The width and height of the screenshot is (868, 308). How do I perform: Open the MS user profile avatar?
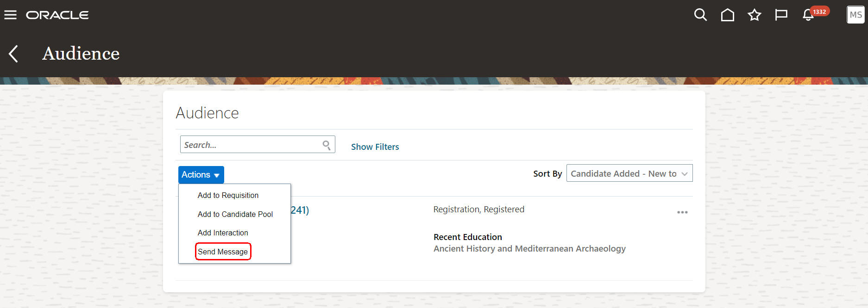(x=855, y=14)
